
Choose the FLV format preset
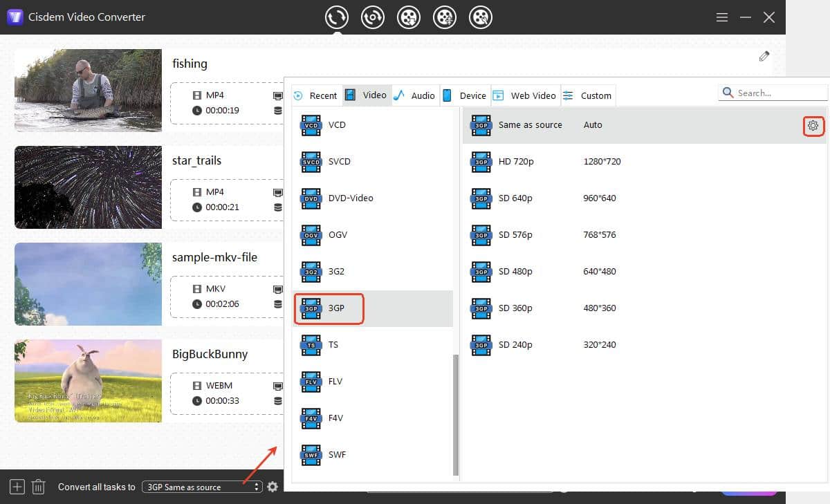click(335, 381)
